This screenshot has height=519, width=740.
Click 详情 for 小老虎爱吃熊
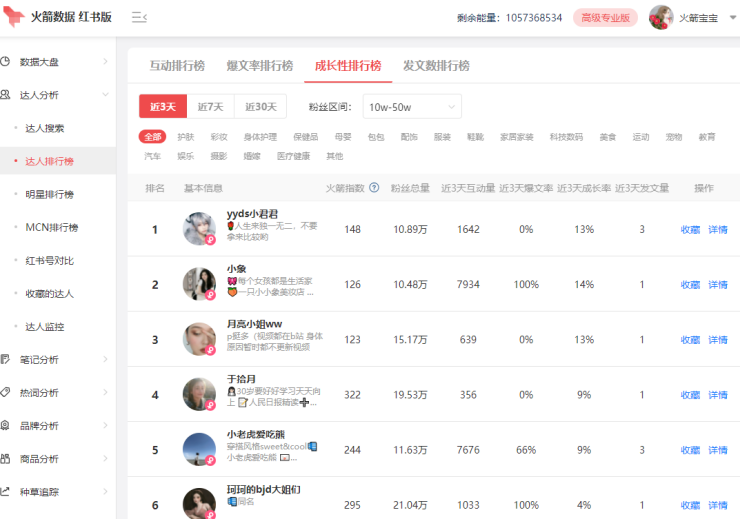718,450
